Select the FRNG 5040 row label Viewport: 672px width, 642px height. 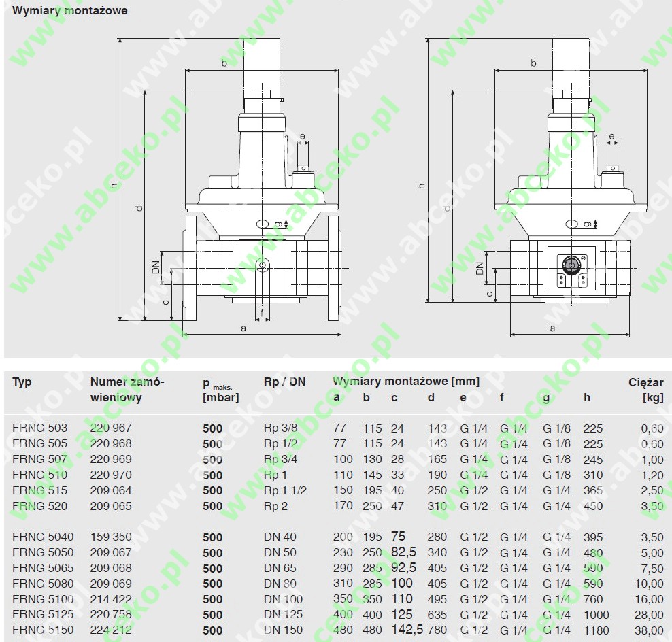click(x=43, y=537)
